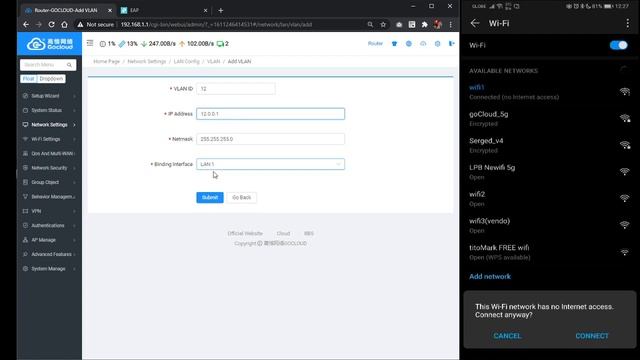The width and height of the screenshot is (640, 360).
Task: Tap the goCloud_5g network on phone
Action: (550, 118)
